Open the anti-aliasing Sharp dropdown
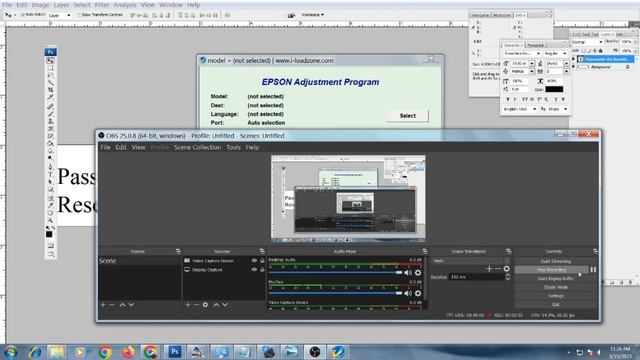640x360 pixels. 558,109
